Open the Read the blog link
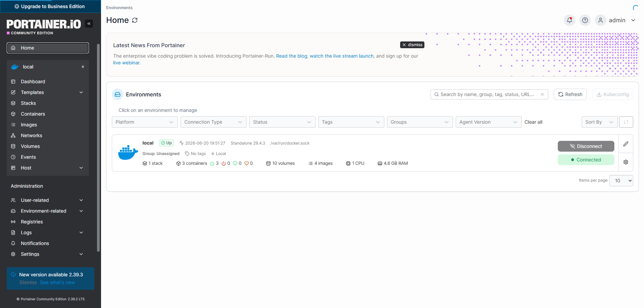Viewport: 644px width, 308px height. (292, 56)
